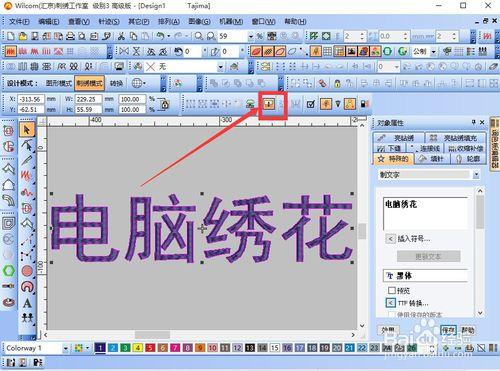Open the 公制 unit dropdown

tap(433, 51)
